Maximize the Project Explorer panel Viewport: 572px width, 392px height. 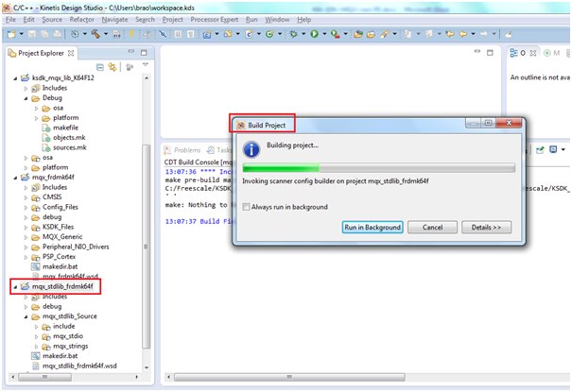pyautogui.click(x=144, y=53)
